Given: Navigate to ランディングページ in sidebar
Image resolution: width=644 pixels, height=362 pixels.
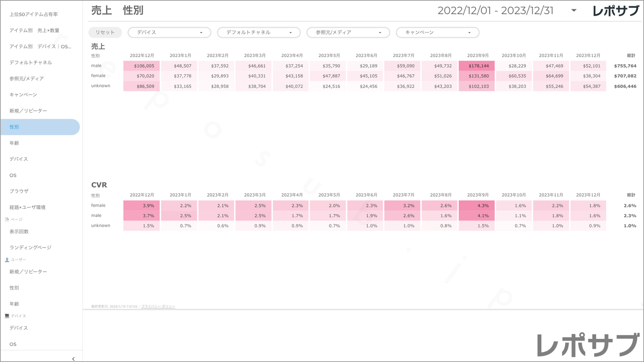Looking at the screenshot, I should [30, 248].
